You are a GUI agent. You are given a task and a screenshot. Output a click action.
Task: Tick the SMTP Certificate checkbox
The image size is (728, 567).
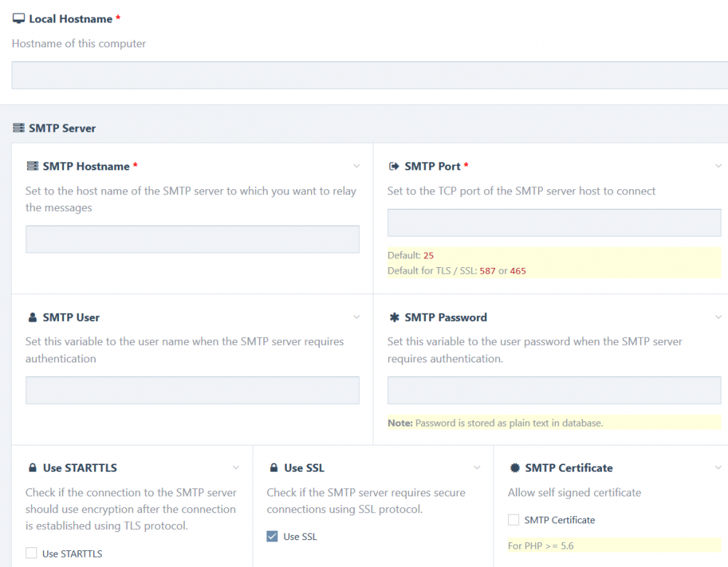514,520
